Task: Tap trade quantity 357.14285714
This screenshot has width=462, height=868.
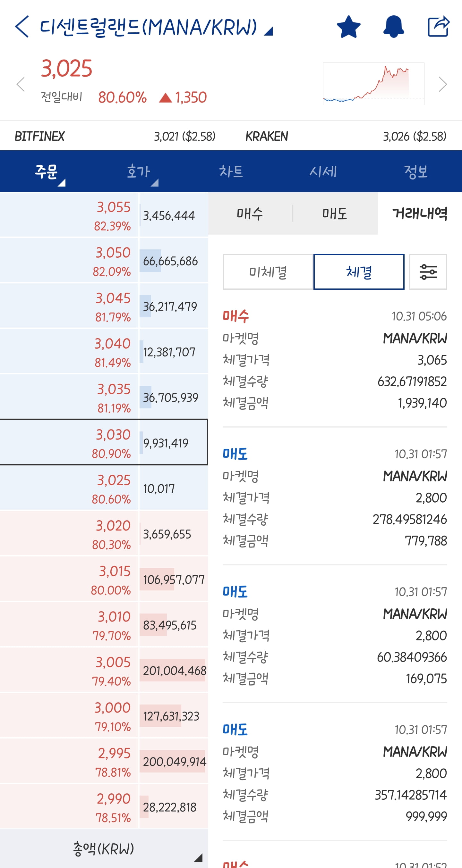Action: coord(411,795)
